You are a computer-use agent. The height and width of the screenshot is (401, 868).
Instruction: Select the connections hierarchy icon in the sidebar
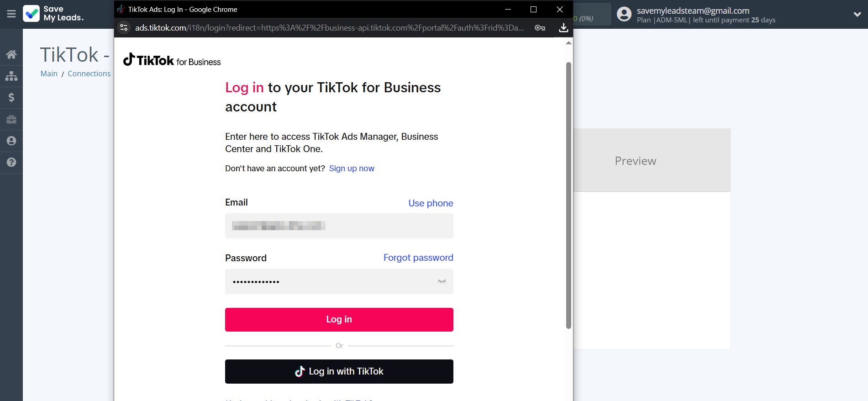(11, 76)
